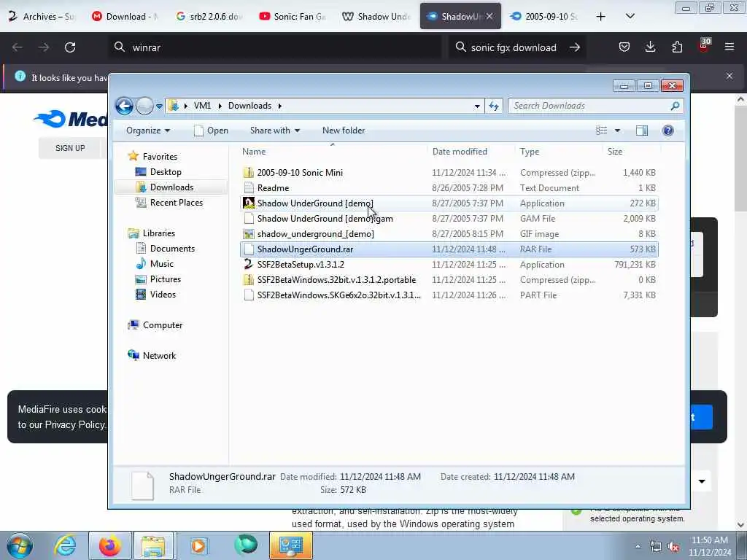The image size is (747, 560).
Task: List all tabs dropdown arrow
Action: 630,16
